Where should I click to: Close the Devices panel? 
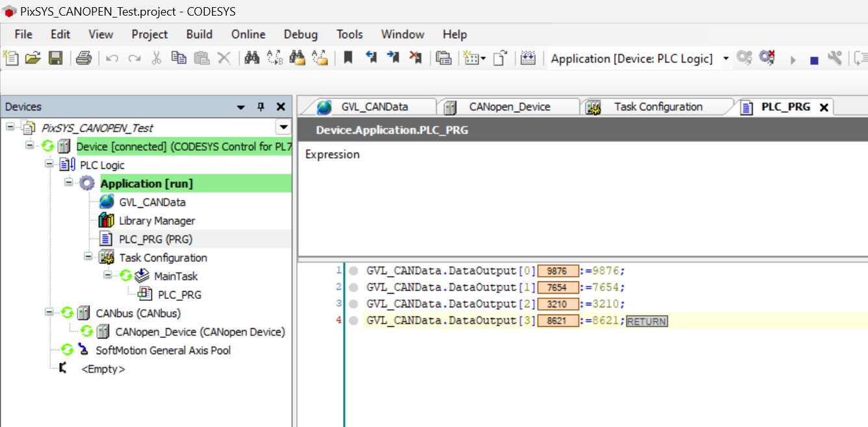(281, 107)
